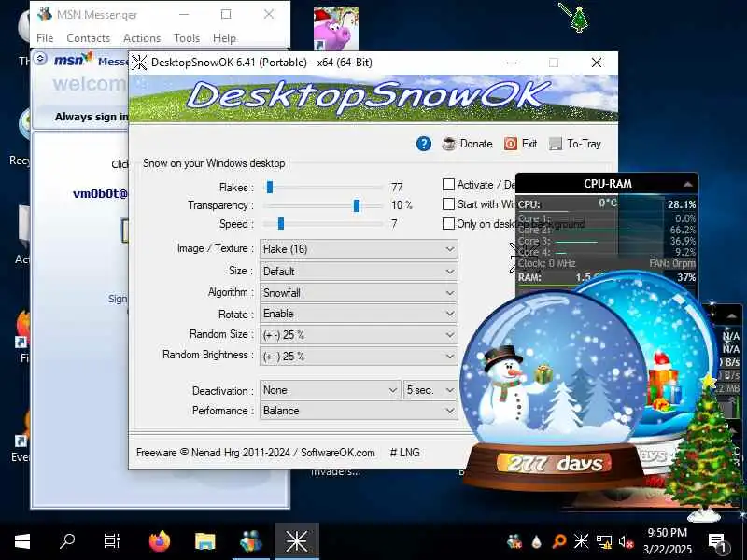Open File Explorer from the taskbar
747x560 pixels.
204,541
